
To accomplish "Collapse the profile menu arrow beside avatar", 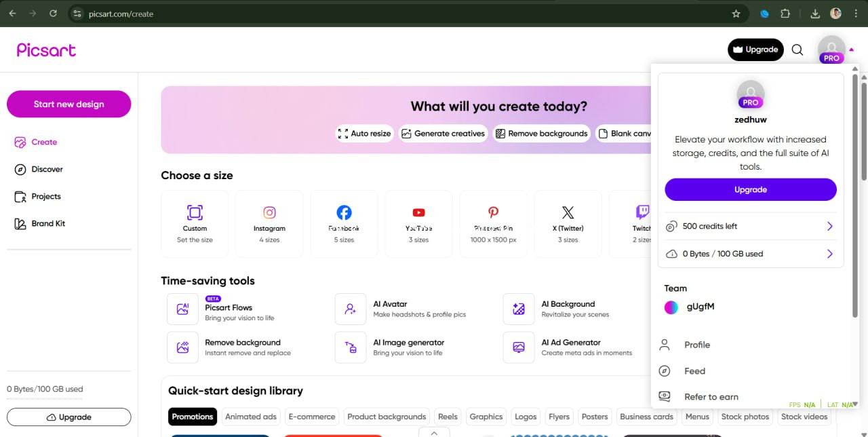I will [852, 50].
